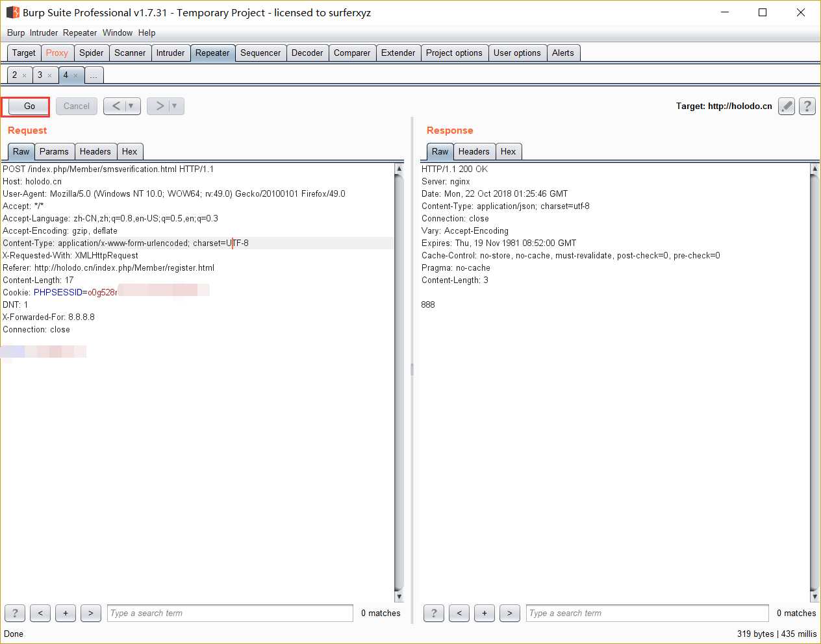The height and width of the screenshot is (644, 821).
Task: Click the Target: http://holodo.cn label
Action: point(724,106)
